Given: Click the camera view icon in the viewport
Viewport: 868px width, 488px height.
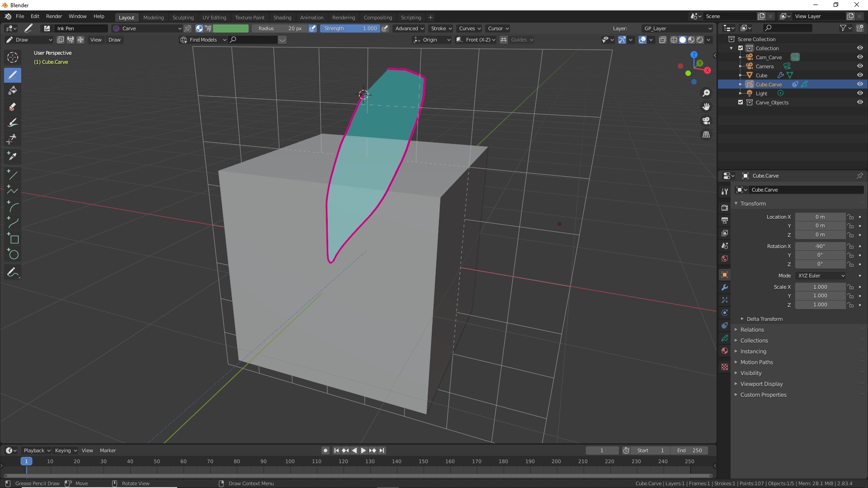Looking at the screenshot, I should tap(706, 121).
